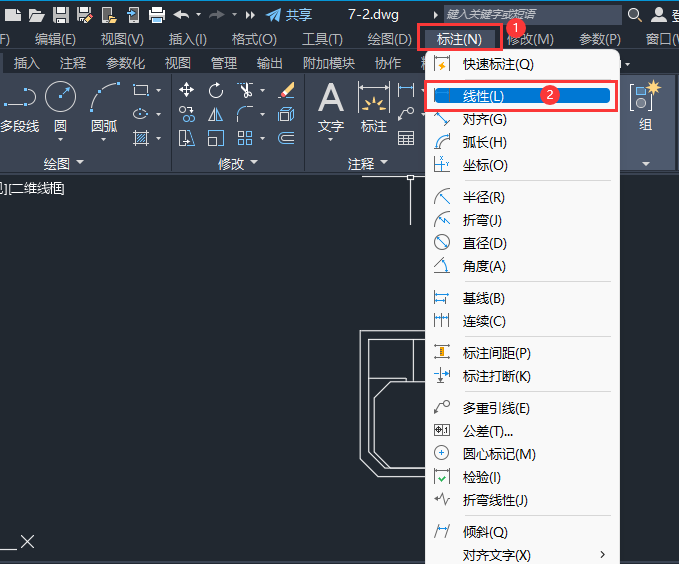Click the large Text (文字) tool
The width and height of the screenshot is (679, 564).
tap(331, 108)
